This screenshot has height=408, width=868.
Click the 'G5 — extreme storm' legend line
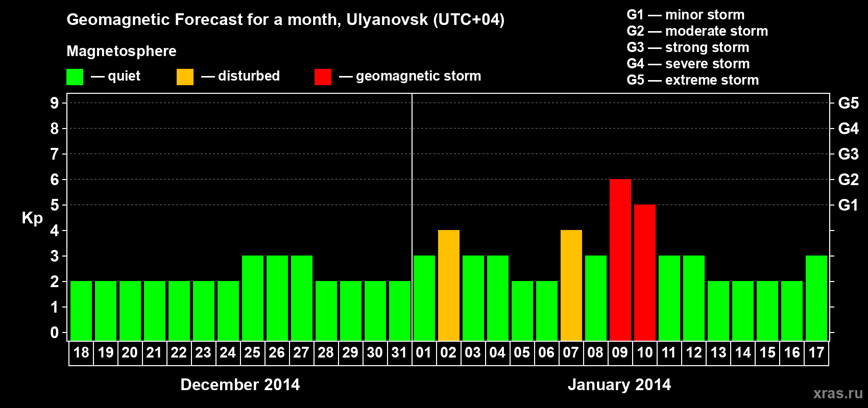click(693, 80)
